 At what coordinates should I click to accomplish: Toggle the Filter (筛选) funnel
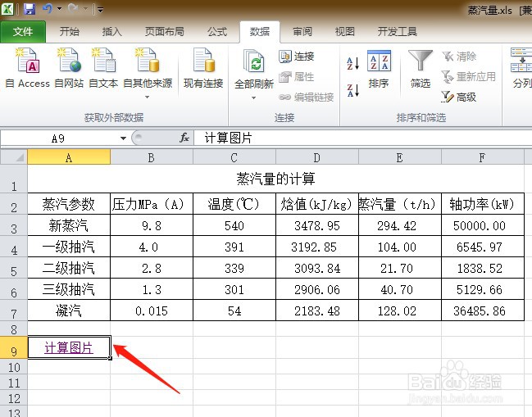[421, 70]
